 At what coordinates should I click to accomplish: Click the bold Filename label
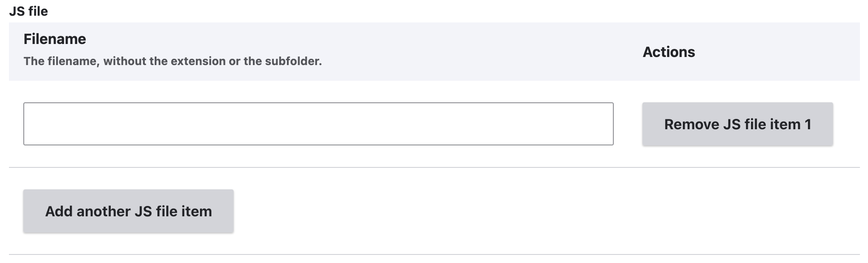55,39
